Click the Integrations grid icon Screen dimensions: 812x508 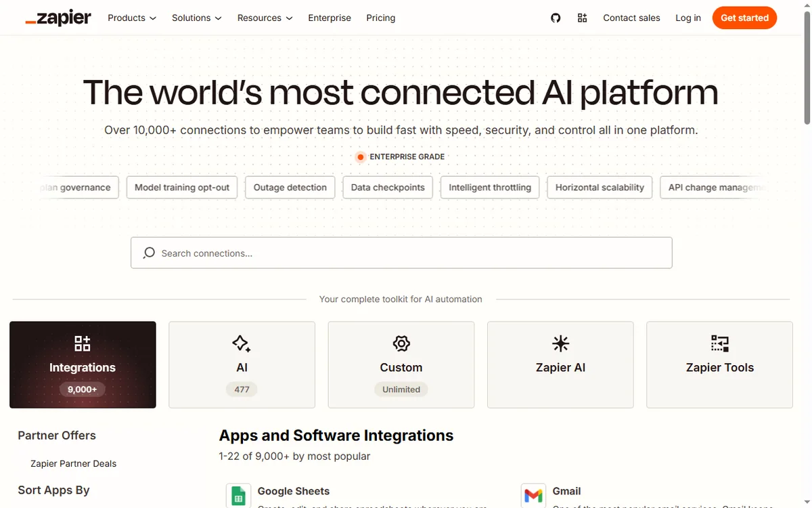pos(83,343)
